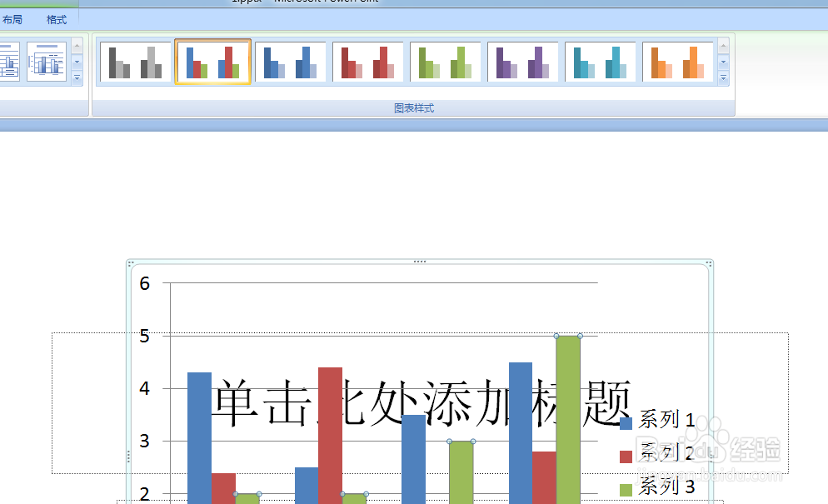Apply the gray bar chart style
Screen dimensions: 828x504
point(133,61)
